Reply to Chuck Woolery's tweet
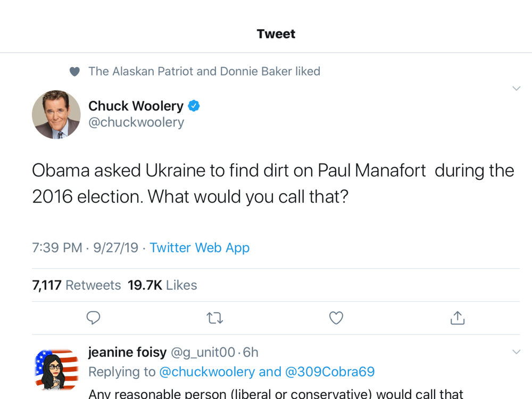 (93, 318)
